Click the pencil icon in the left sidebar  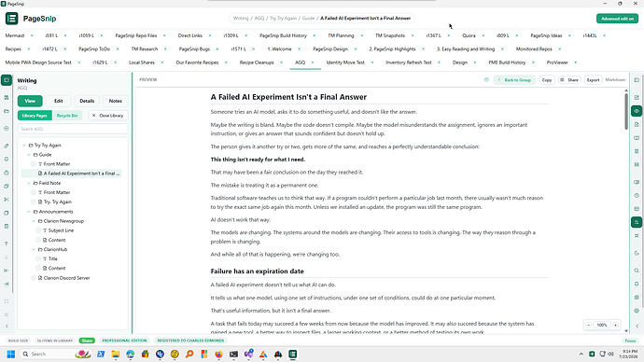[x=7, y=146]
